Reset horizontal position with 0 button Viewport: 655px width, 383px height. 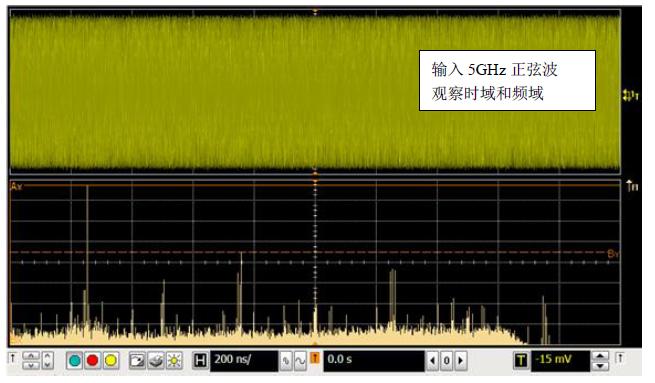click(447, 360)
